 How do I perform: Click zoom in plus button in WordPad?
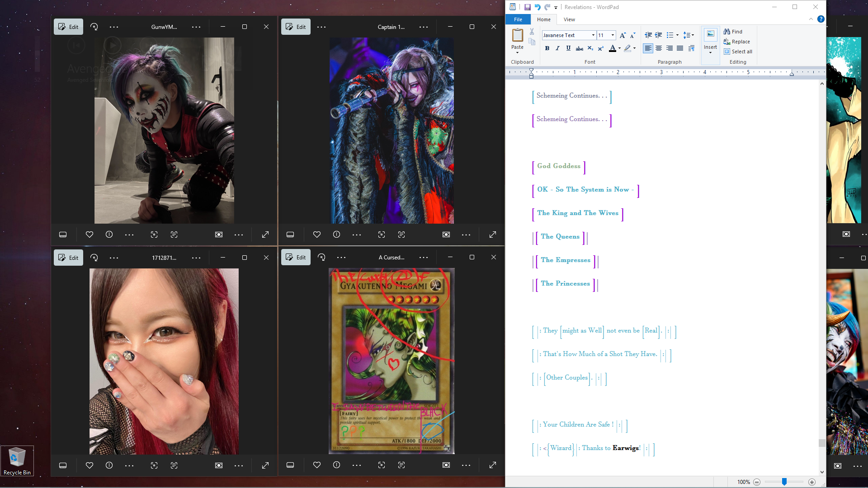(812, 482)
